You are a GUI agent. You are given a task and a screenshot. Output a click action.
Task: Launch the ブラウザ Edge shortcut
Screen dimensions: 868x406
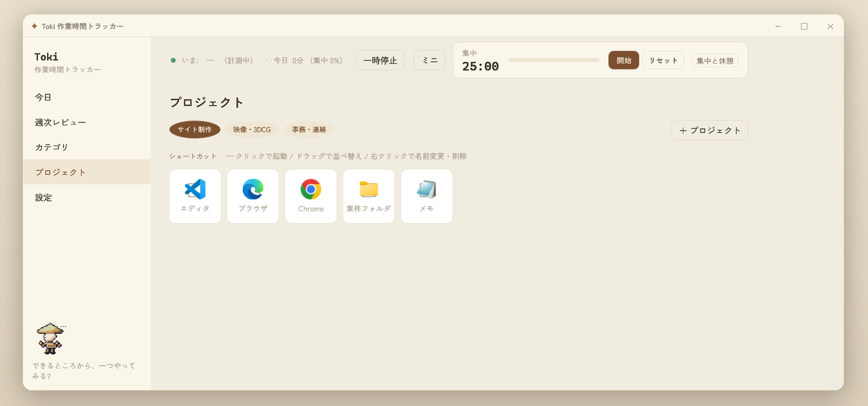click(x=253, y=196)
